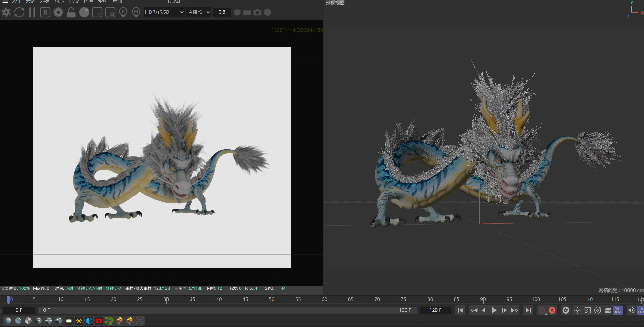Toggle the highlighted point-level animation icon

618,310
